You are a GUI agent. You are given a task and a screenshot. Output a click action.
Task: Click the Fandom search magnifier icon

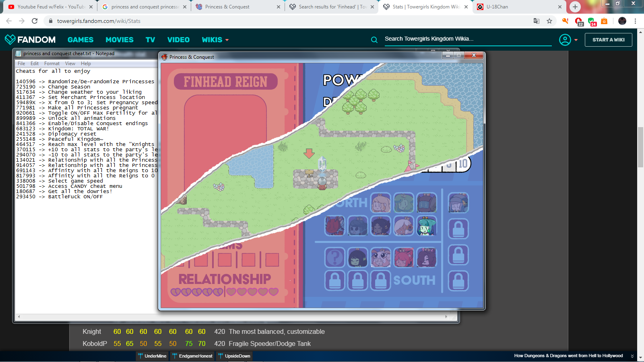(374, 40)
